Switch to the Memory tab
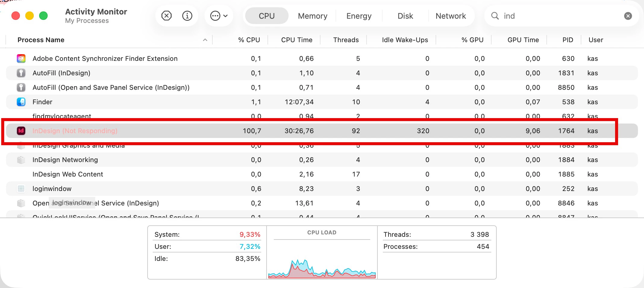The width and height of the screenshot is (644, 288). pyautogui.click(x=313, y=16)
